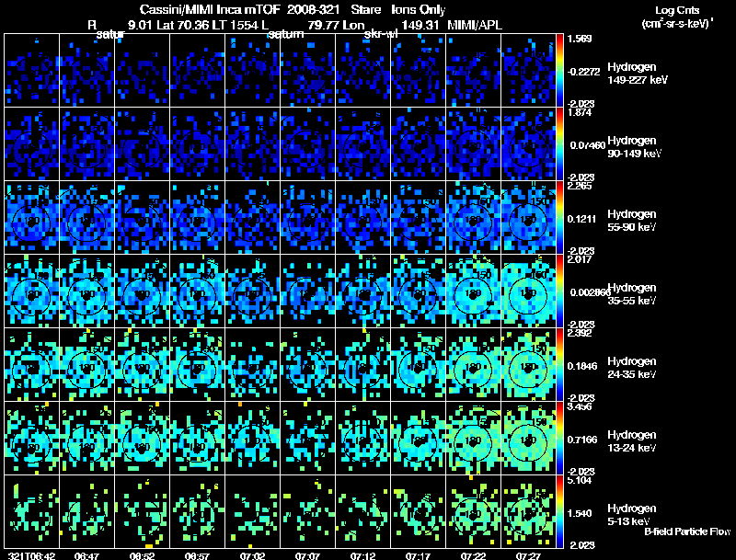The width and height of the screenshot is (736, 560).
Task: Select the 07:12 panel in the 90-149 keV row
Action: coord(362,144)
